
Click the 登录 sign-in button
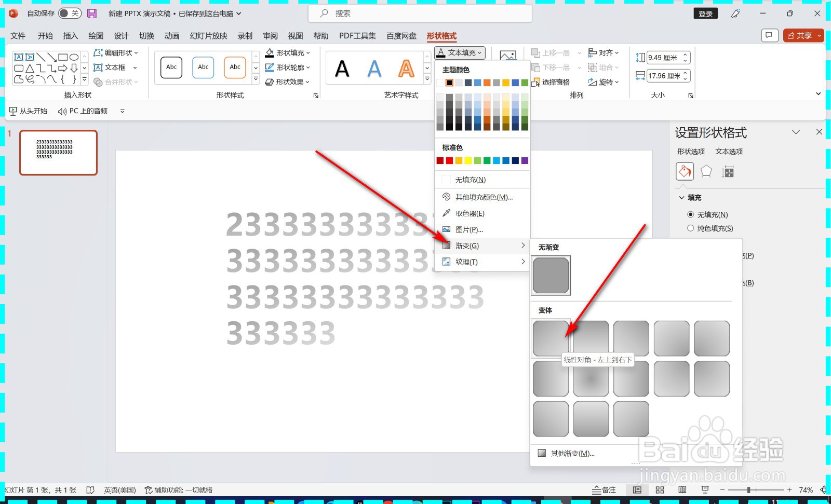click(x=705, y=13)
